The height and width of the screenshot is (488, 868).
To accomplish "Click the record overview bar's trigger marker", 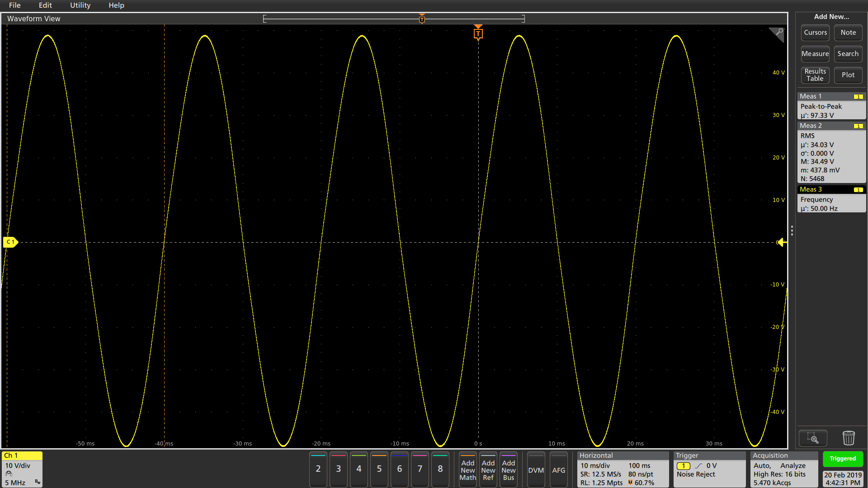I will point(422,19).
